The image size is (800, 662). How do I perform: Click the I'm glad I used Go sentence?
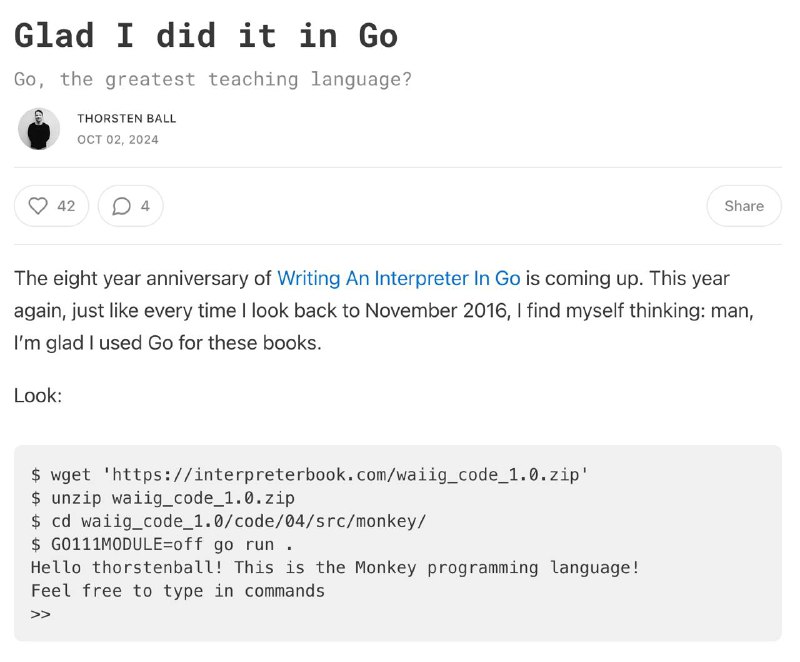point(168,343)
